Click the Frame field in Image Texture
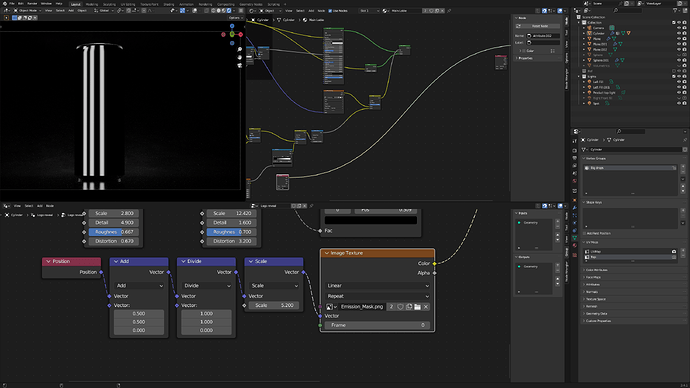Viewport: 690px width, 388px height. tap(378, 325)
